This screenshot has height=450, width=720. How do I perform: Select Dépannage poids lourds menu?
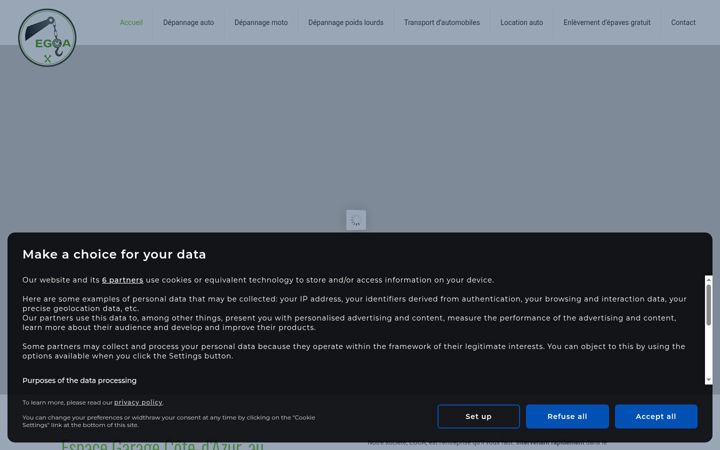(346, 22)
